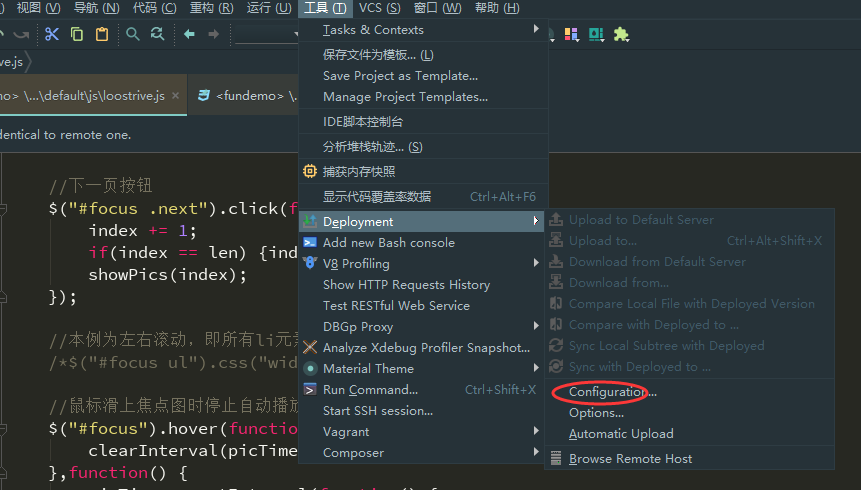Viewport: 861px width, 490px height.
Task: Click the Replace toolbar icon
Action: coord(158,34)
